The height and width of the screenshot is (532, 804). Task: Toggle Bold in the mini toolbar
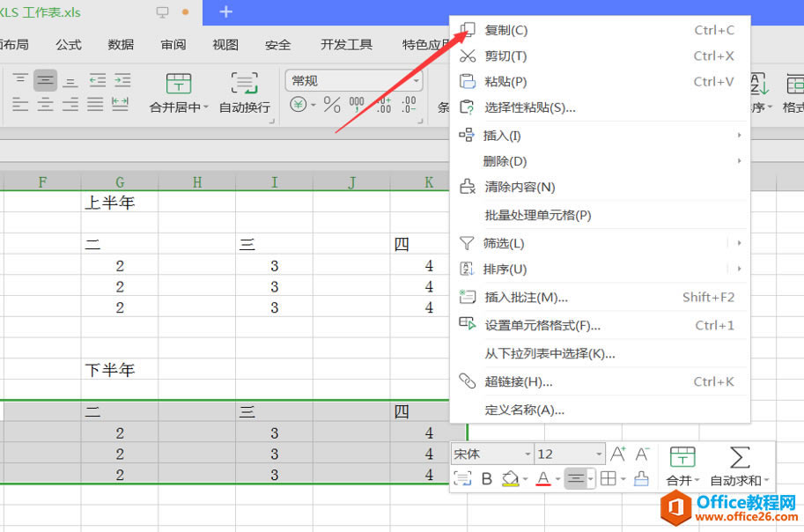(x=487, y=478)
